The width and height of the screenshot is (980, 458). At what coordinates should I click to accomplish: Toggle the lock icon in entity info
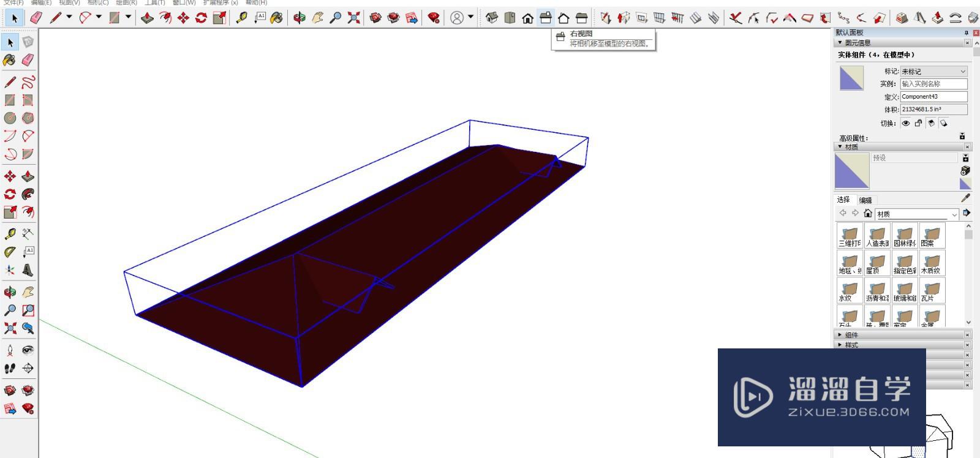tap(918, 123)
